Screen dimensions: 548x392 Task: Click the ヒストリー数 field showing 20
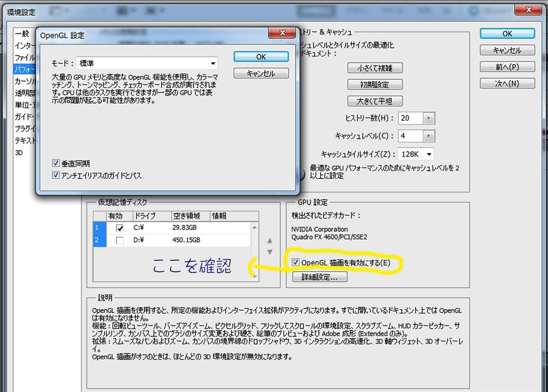point(410,118)
